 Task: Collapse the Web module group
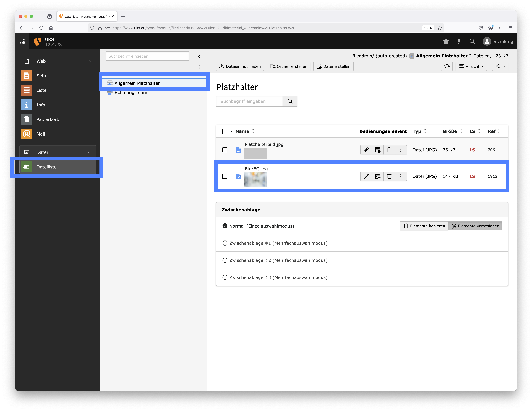tap(89, 61)
